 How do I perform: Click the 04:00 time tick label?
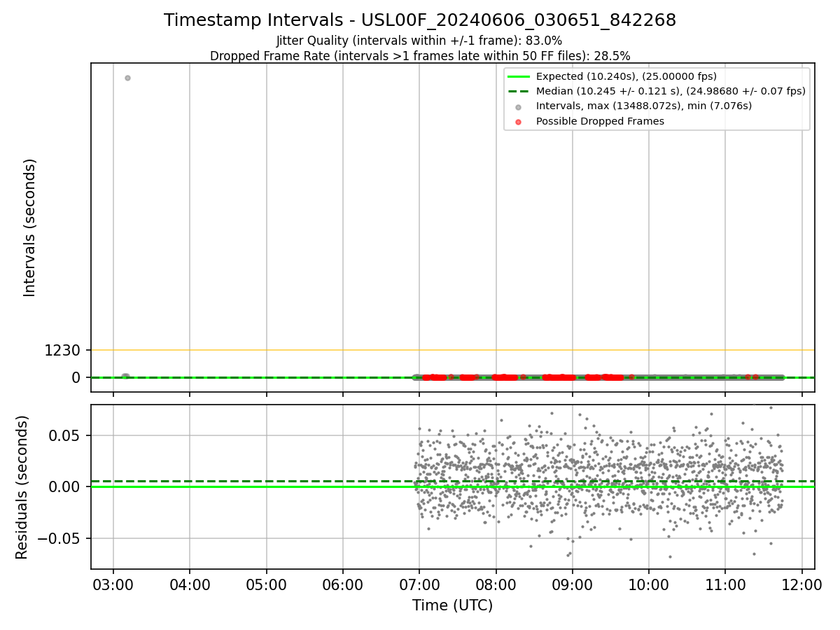190,584
